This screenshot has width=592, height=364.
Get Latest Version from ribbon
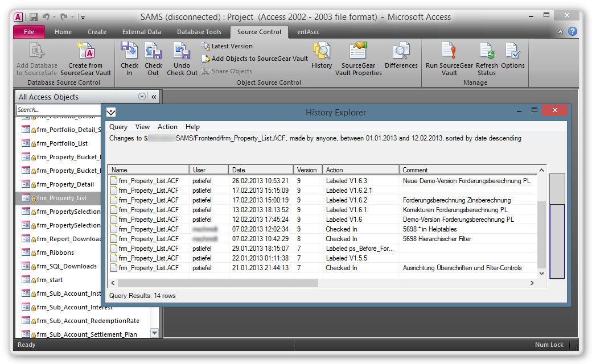tap(227, 46)
